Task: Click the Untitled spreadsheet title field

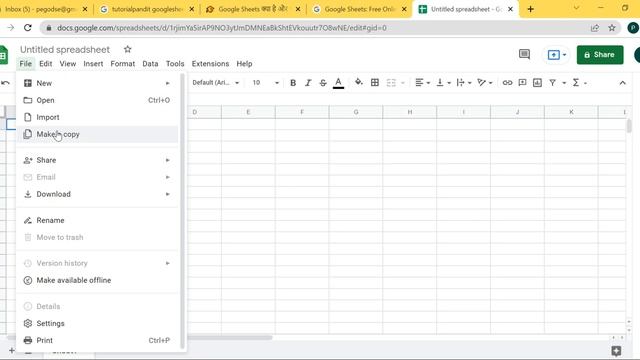Action: 65,49
